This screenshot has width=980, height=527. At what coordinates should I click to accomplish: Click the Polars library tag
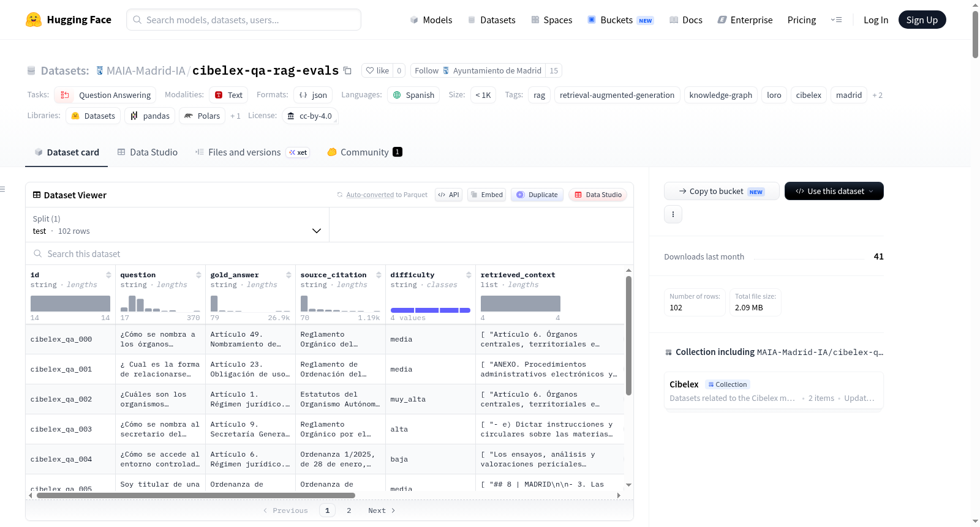click(202, 116)
